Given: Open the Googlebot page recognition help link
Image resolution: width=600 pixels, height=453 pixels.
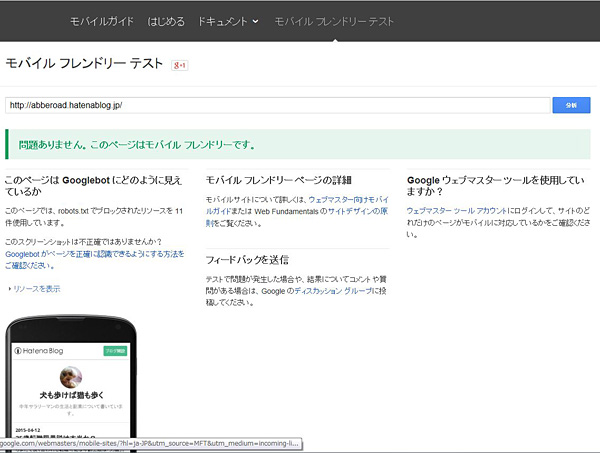Looking at the screenshot, I should point(95,260).
